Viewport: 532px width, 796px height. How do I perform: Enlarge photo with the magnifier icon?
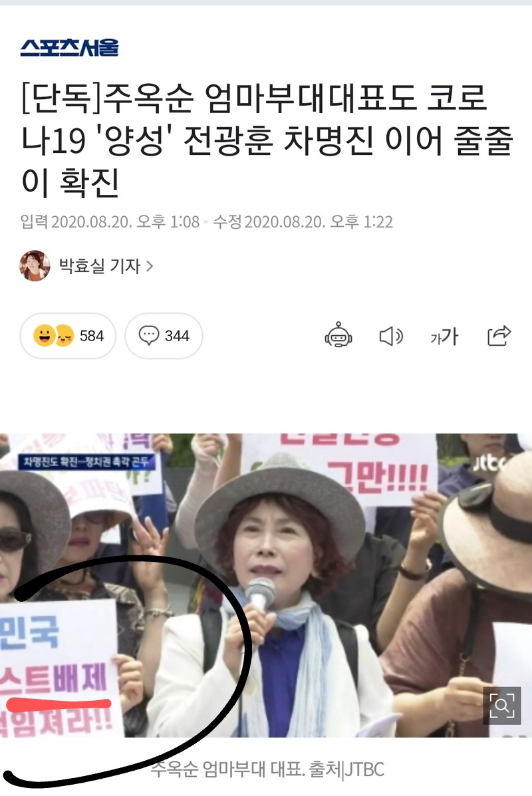(x=502, y=705)
